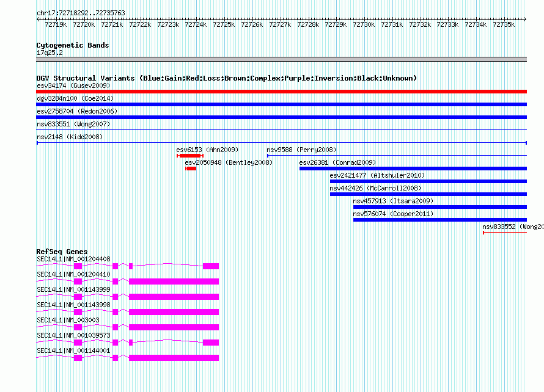Screen dimensions: 544x392
Task: Click the 72722k ruler mark
Action: 140,24
